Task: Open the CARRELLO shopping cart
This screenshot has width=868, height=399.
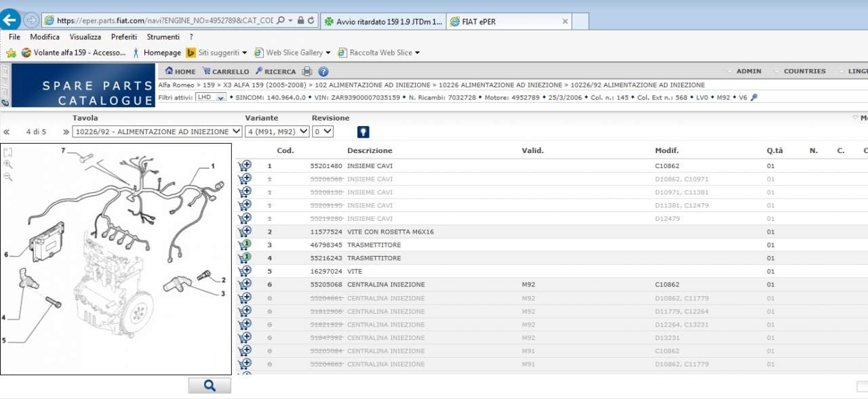Action: 226,71
